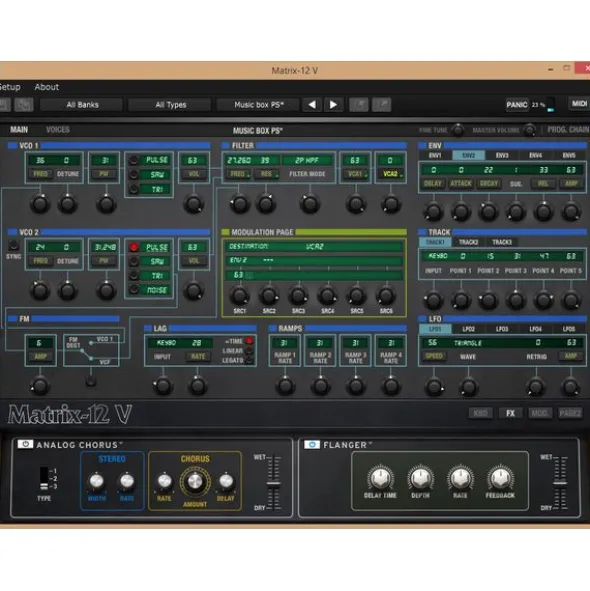This screenshot has height=591, width=590.
Task: Click the PANIC button
Action: [516, 105]
